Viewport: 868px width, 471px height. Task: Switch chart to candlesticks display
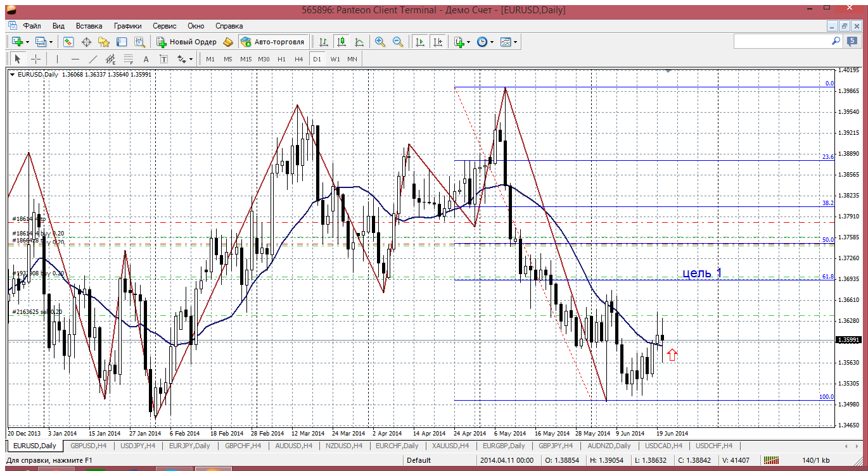(341, 42)
